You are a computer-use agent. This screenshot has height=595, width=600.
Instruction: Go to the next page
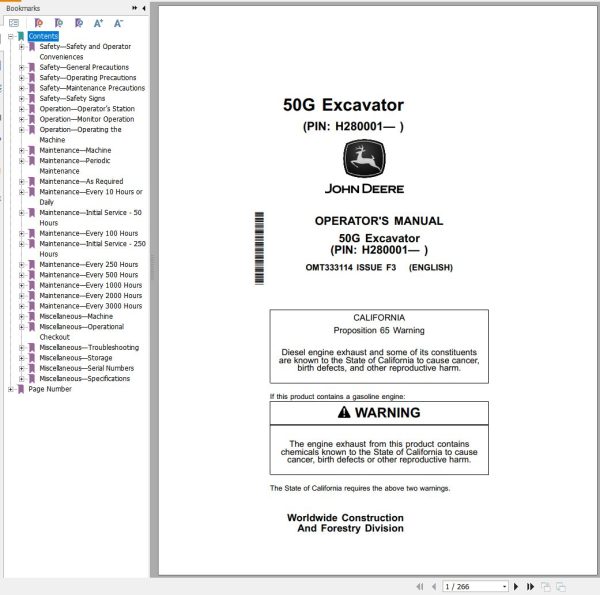click(516, 586)
